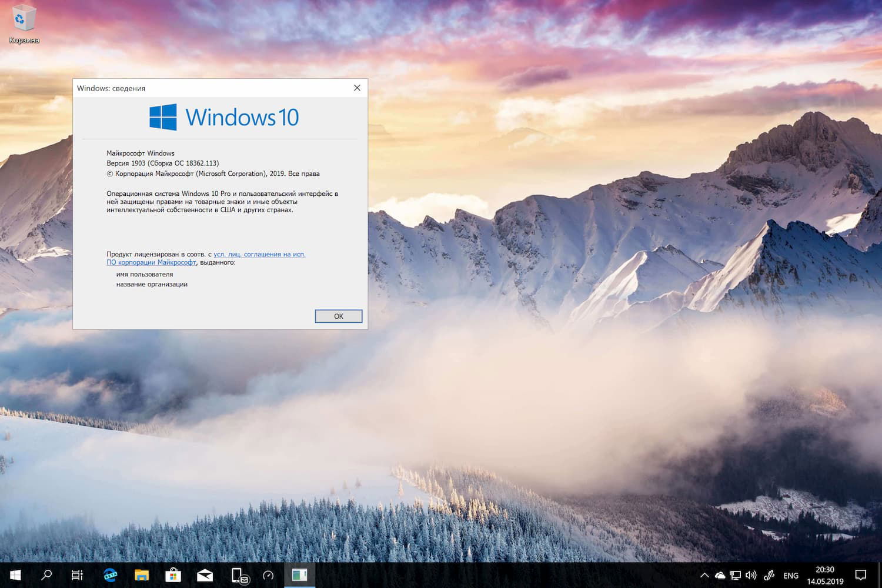882x588 pixels.
Task: Click the speaker icon to reveal volume slider
Action: point(751,575)
